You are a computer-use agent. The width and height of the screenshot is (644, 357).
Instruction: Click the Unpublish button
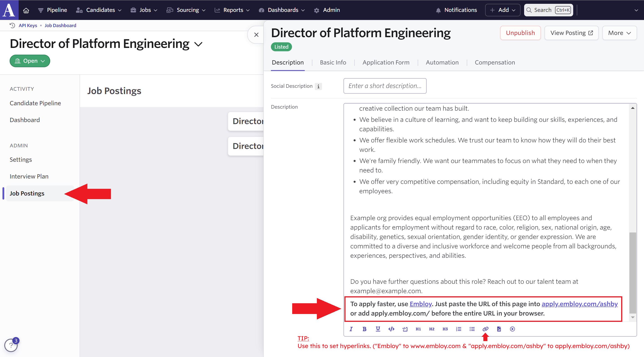coord(520,33)
